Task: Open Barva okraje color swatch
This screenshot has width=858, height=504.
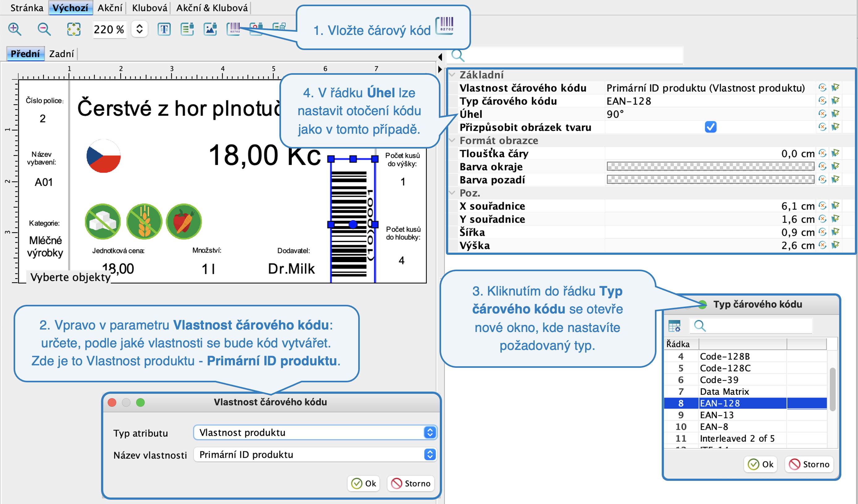Action: click(x=711, y=166)
